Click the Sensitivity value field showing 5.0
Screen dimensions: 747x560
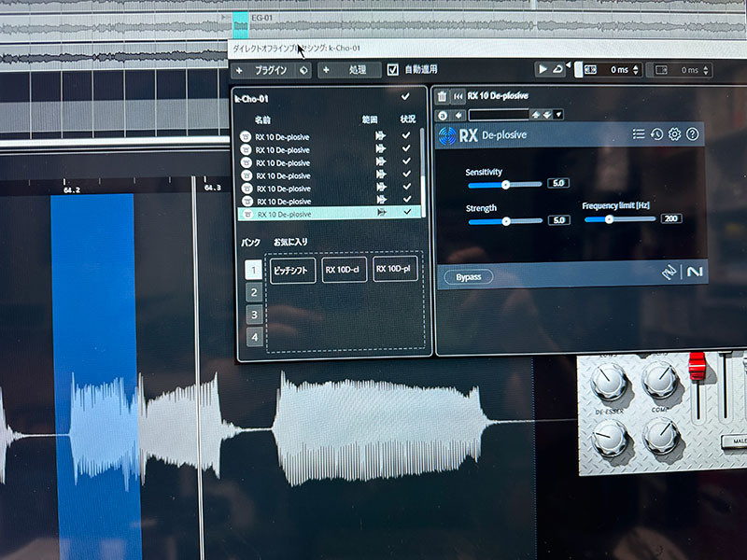pyautogui.click(x=558, y=183)
